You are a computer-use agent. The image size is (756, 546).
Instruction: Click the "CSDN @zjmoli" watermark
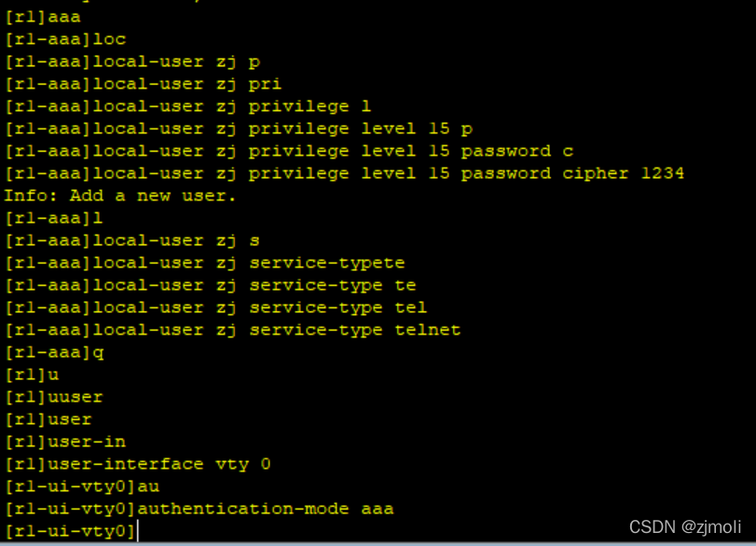[687, 527]
